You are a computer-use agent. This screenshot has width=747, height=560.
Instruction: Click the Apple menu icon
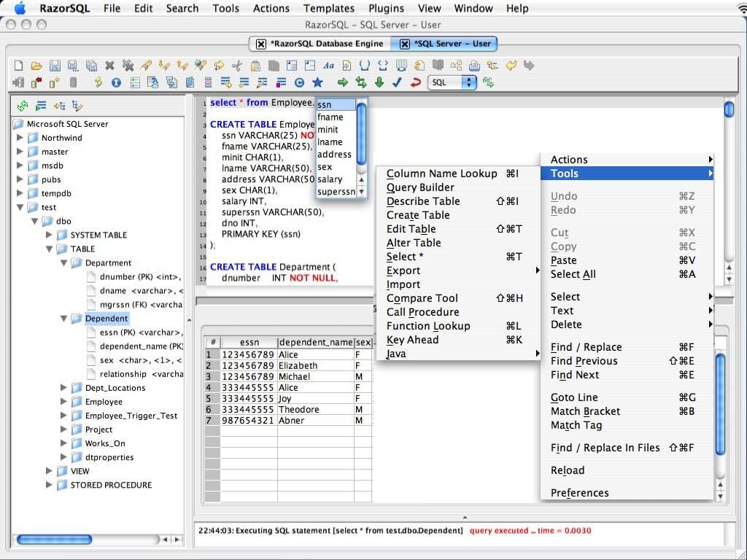pyautogui.click(x=20, y=8)
